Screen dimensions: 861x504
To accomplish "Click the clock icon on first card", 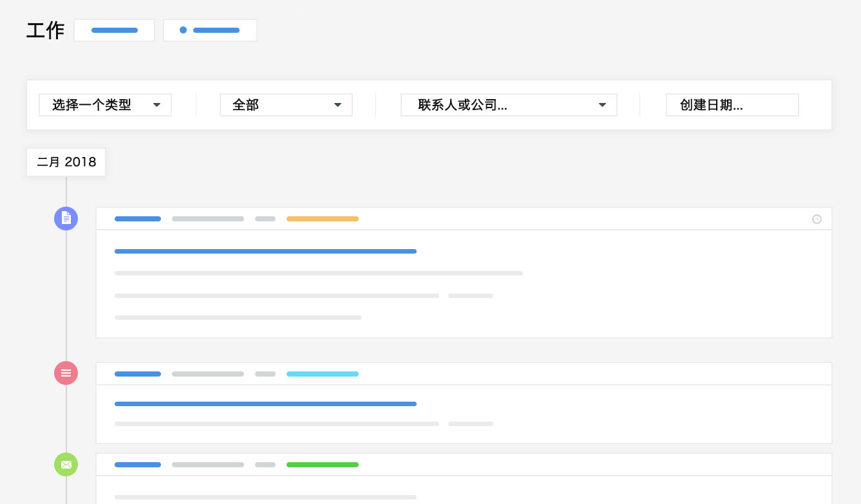I will (x=817, y=219).
